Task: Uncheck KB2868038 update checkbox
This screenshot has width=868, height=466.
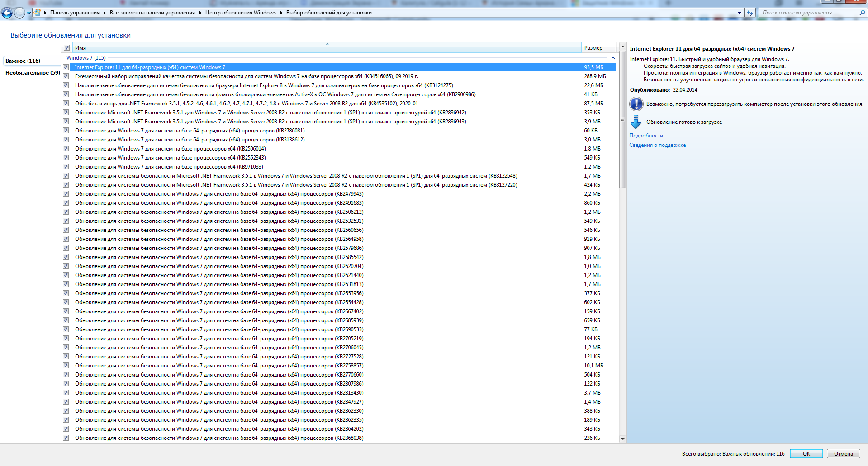Action: (x=66, y=438)
